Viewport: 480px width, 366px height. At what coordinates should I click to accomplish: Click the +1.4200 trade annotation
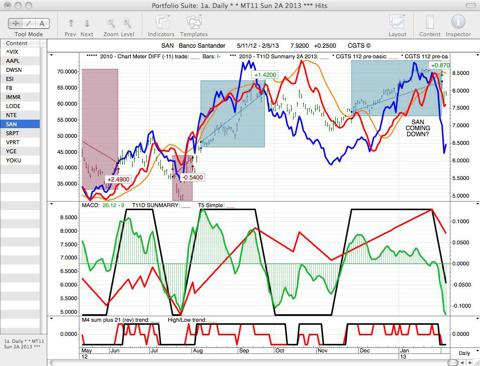266,74
